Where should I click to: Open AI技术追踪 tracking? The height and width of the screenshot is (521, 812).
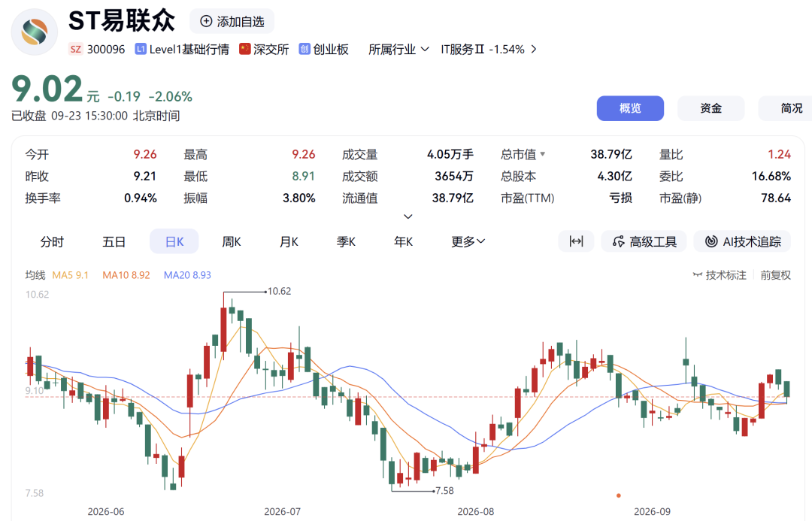pyautogui.click(x=742, y=241)
